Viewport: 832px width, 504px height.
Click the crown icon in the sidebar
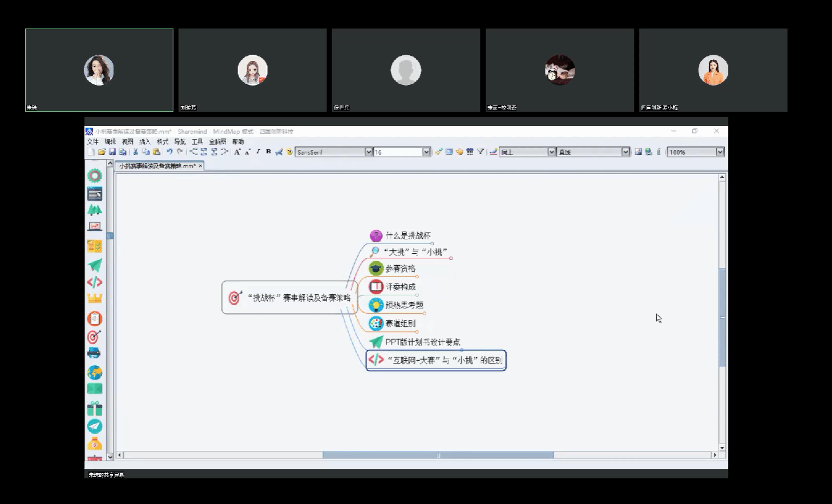(94, 299)
